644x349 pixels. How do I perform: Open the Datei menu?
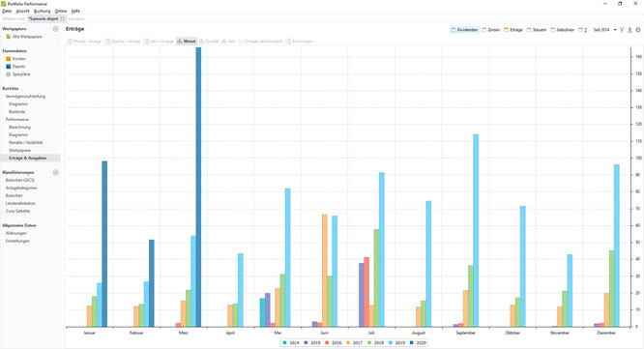coord(7,11)
